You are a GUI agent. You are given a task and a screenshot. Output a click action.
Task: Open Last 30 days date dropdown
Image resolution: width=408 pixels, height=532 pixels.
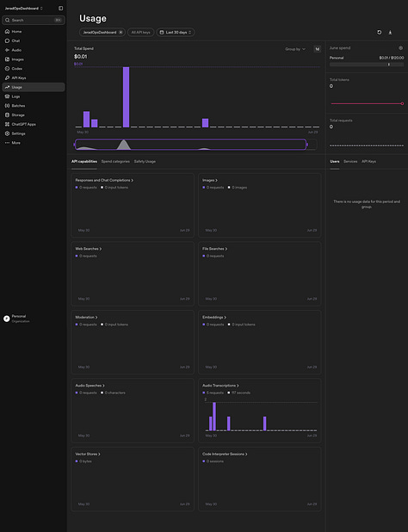click(176, 32)
